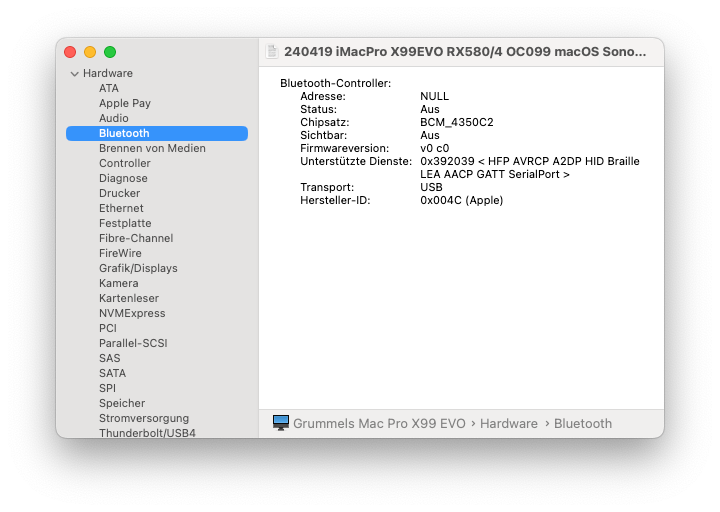Screen dimensions: 720x512
Task: Open the Kartenleser entry
Action: point(129,298)
